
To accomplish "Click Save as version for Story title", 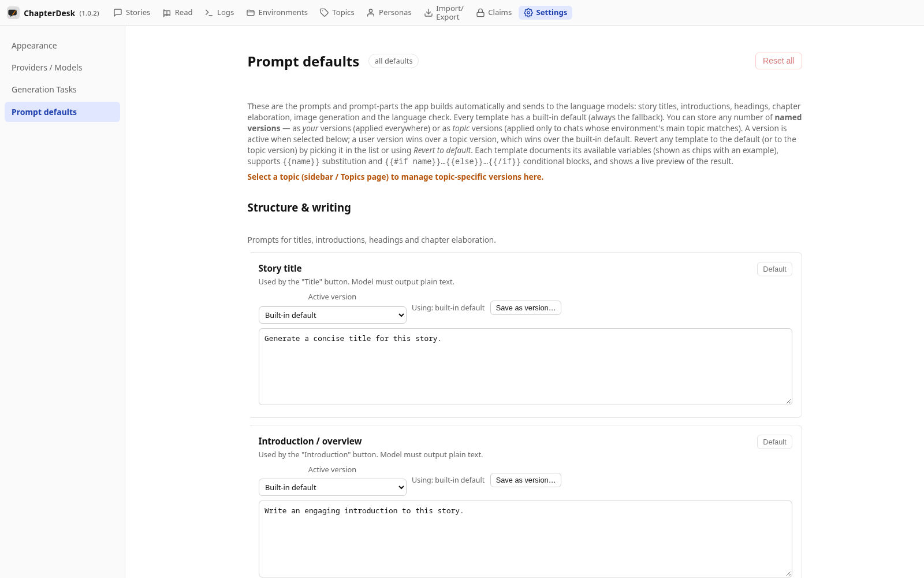I will (x=526, y=308).
